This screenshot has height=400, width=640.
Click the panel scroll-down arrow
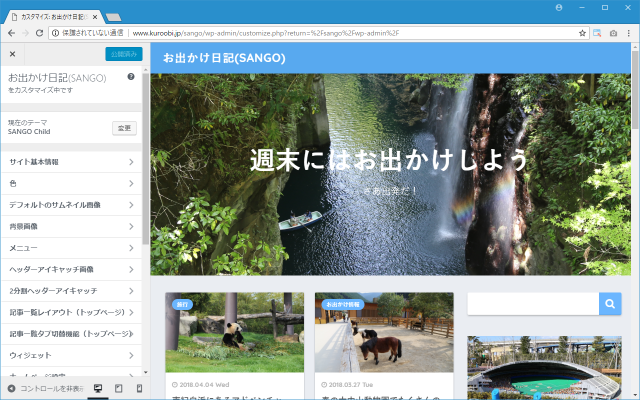pos(146,373)
